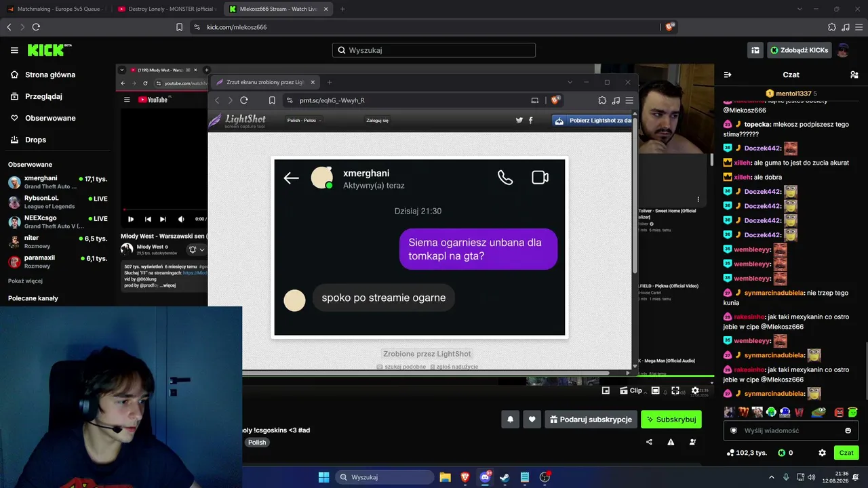Image resolution: width=868 pixels, height=488 pixels.
Task: Close the Mlekosz666 Stream tab
Action: 325,9
